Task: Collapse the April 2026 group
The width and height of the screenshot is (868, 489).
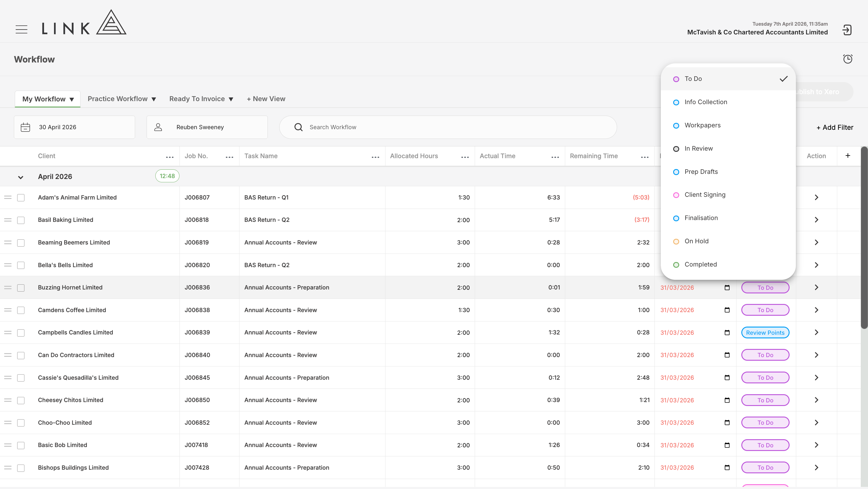Action: click(21, 177)
